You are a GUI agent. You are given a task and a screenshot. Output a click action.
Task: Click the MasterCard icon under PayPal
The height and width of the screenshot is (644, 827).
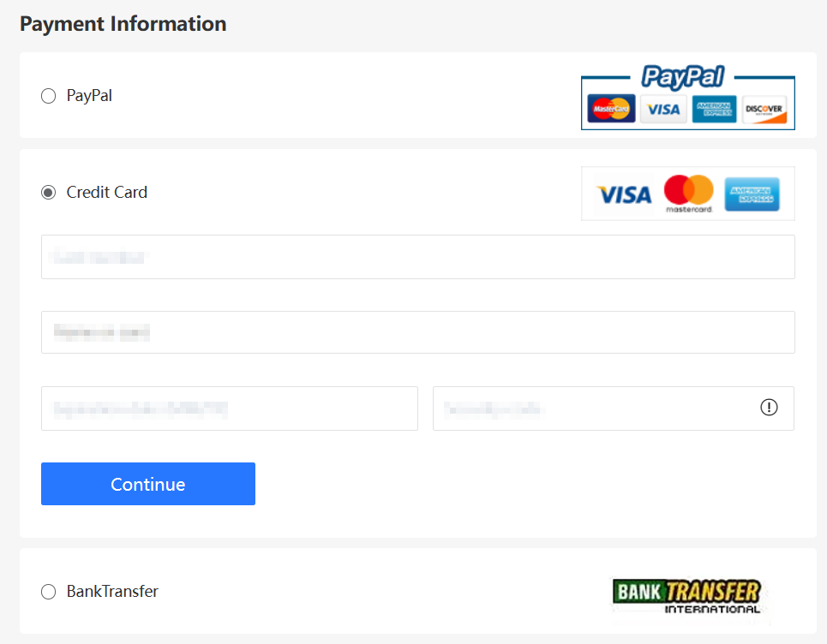(x=611, y=109)
